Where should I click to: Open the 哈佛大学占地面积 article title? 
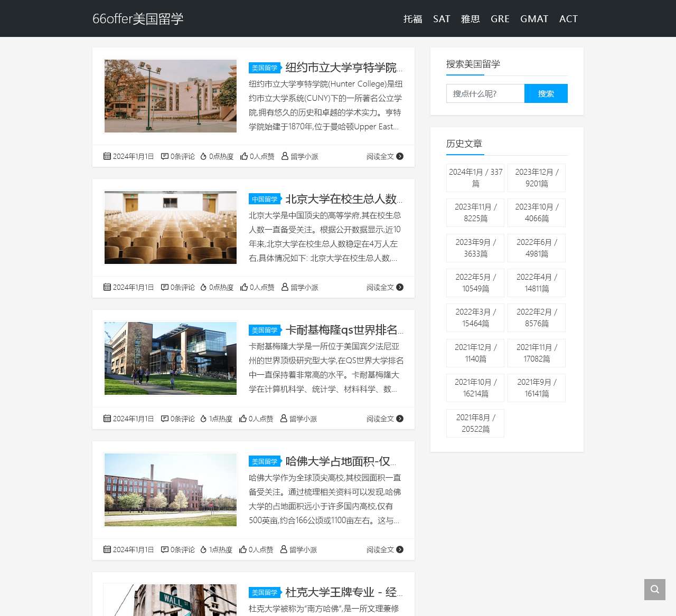341,461
